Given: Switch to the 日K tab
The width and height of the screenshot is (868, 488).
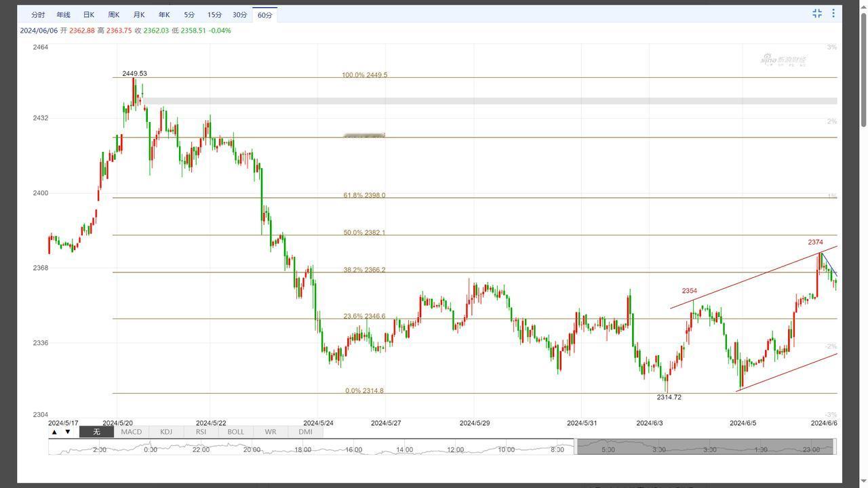Looking at the screenshot, I should [89, 15].
